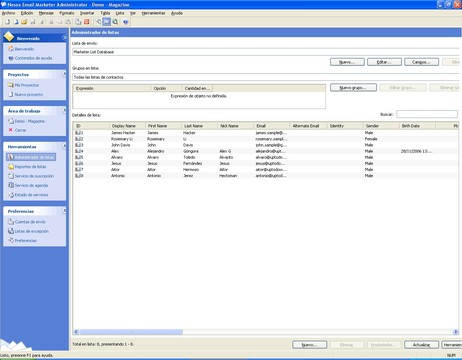Viewport: 462px width, 360px height.
Task: Click the Expresión column header
Action: point(112,88)
